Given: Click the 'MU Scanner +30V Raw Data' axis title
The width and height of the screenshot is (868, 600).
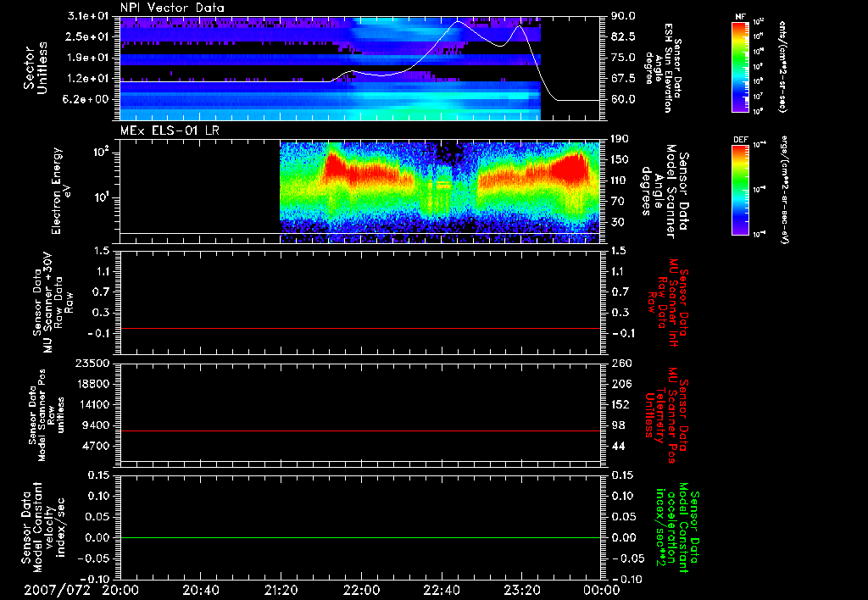Looking at the screenshot, I should coord(53,303).
